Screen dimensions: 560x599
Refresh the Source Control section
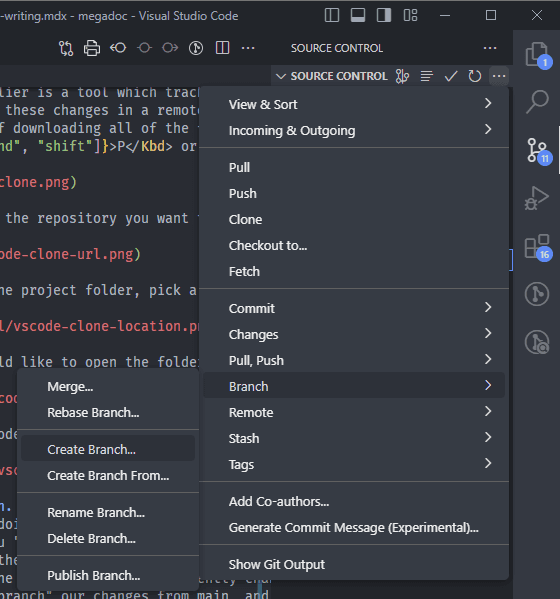[x=475, y=76]
